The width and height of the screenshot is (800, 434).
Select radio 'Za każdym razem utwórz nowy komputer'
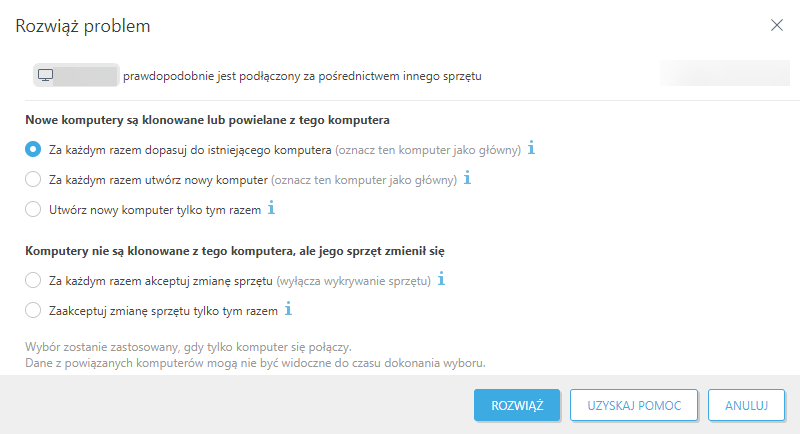pos(34,180)
